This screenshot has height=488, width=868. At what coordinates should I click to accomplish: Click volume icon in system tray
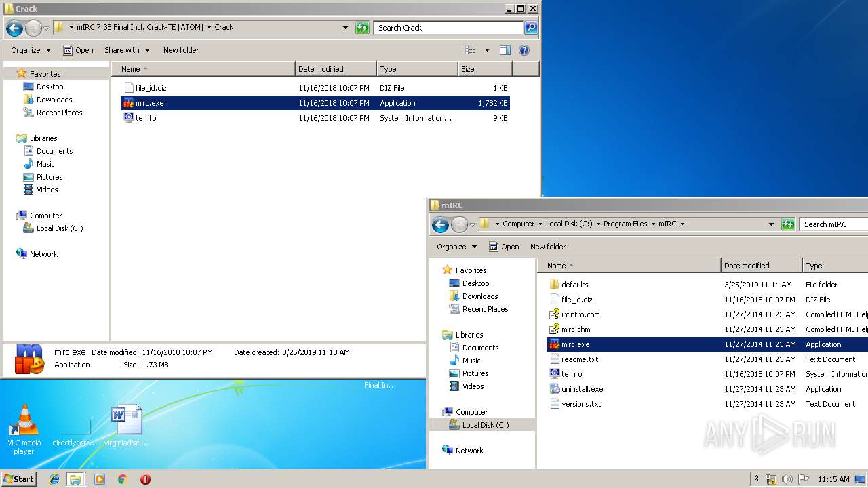tap(787, 479)
